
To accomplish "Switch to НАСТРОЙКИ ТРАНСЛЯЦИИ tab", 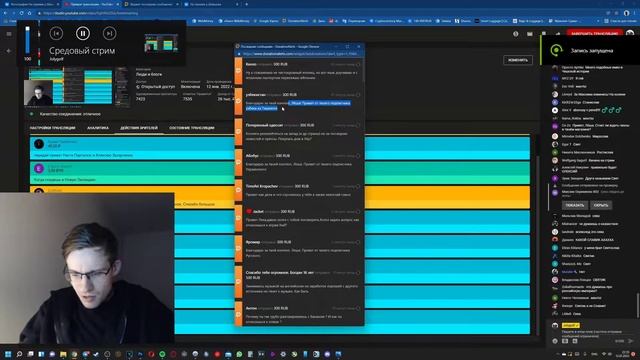I will point(53,128).
